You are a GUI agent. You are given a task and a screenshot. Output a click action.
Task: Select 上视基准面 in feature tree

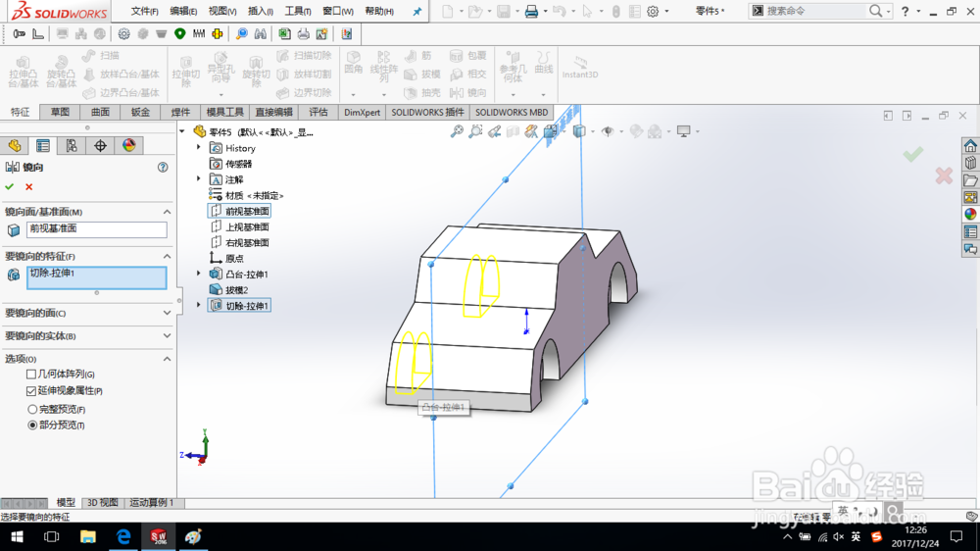tap(240, 227)
